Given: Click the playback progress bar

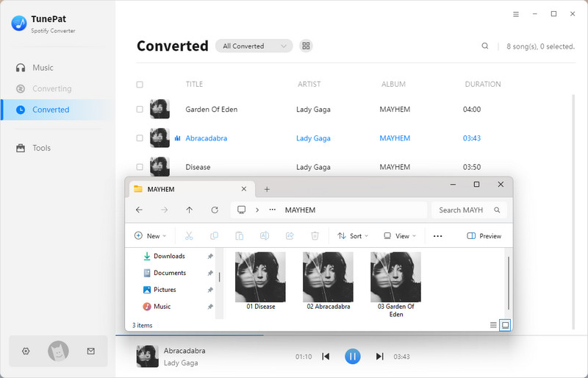Looking at the screenshot, I should coord(351,335).
